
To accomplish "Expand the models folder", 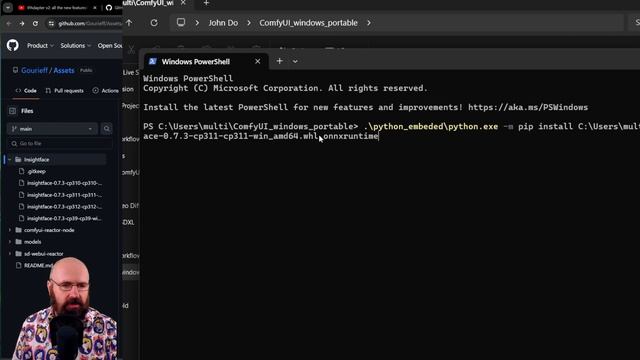I will [x=10, y=242].
